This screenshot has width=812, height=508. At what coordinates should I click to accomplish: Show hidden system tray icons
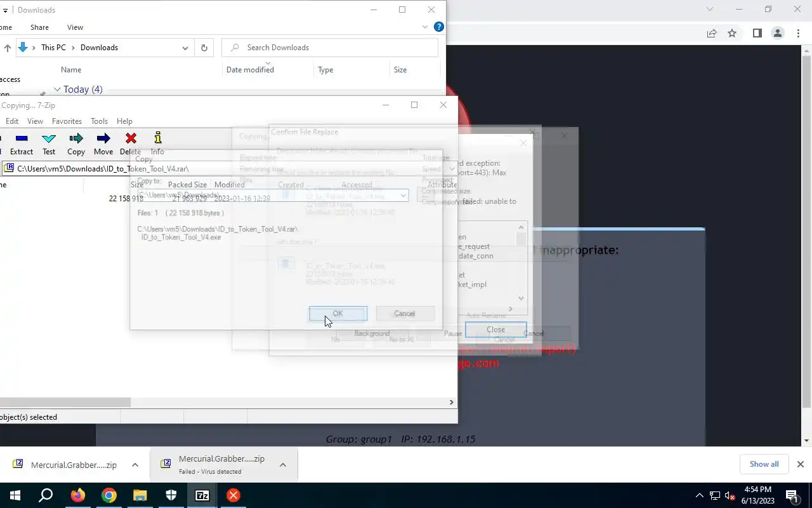tap(700, 496)
